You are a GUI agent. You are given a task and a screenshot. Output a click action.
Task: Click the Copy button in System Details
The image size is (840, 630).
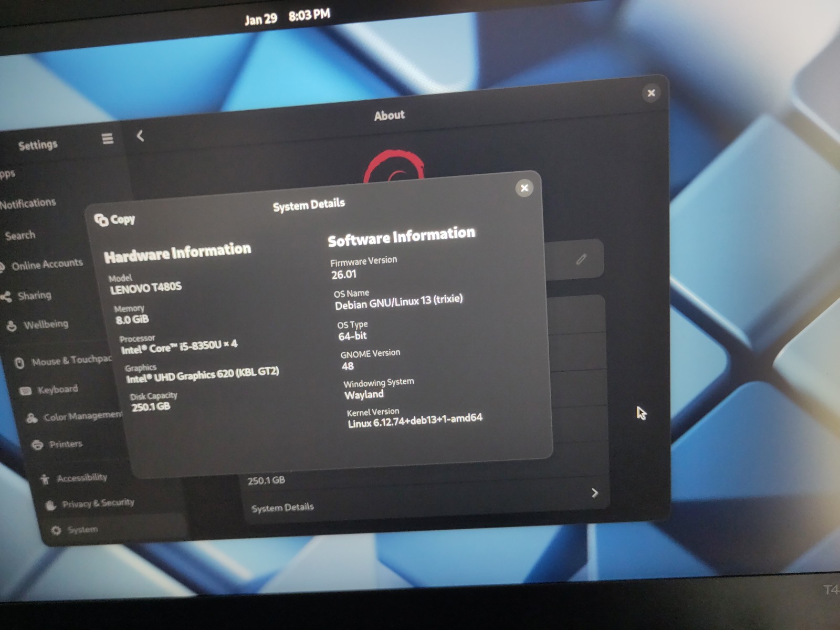(x=115, y=219)
